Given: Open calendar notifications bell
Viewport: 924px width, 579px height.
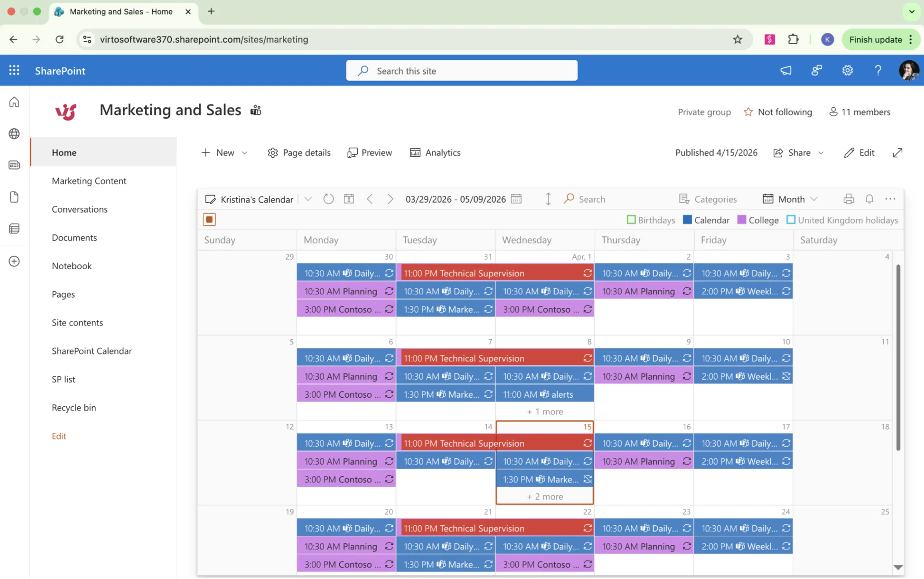Looking at the screenshot, I should tap(869, 199).
